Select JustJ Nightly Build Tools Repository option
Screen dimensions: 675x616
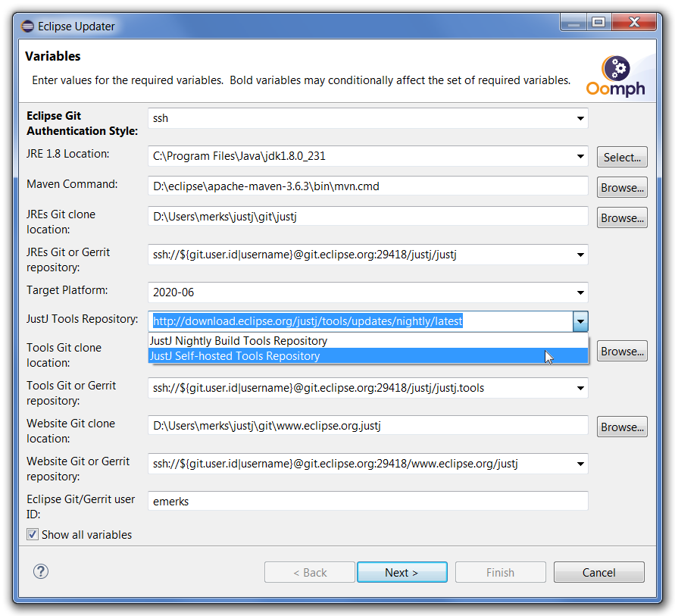click(x=239, y=341)
